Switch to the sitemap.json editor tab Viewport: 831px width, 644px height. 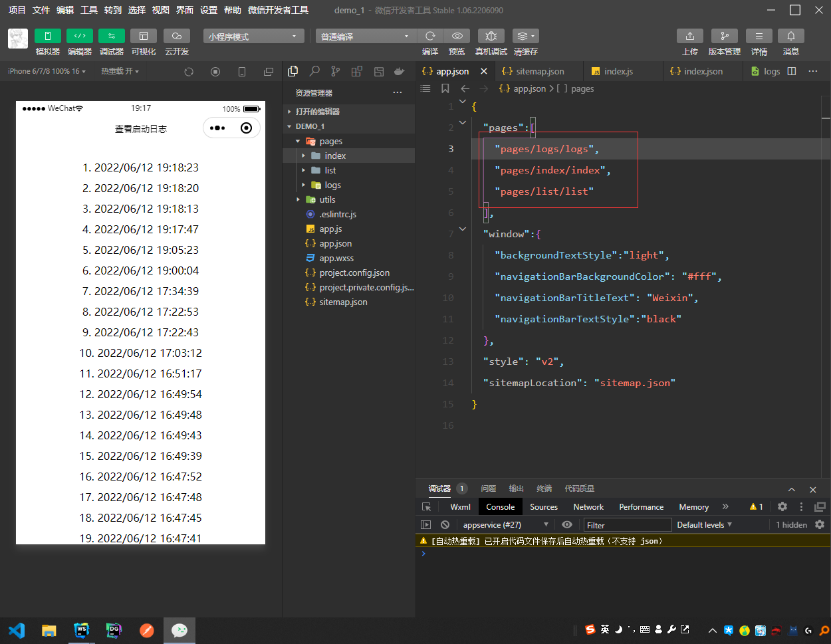pos(539,71)
